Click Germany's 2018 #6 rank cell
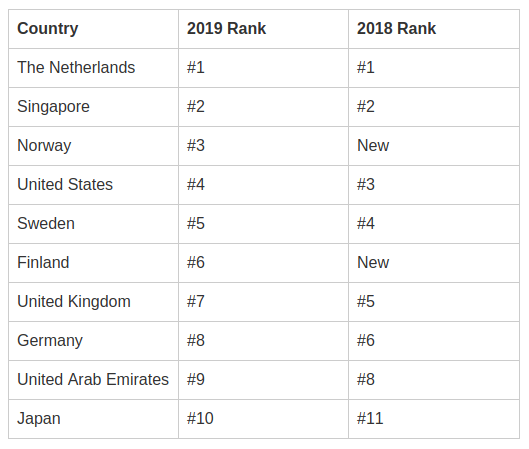 [x=434, y=341]
